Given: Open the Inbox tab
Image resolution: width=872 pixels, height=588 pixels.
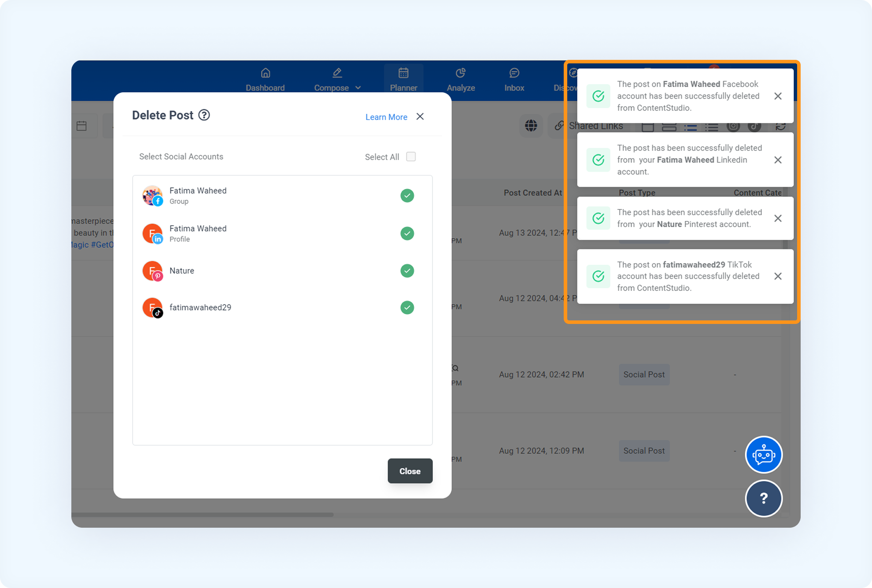Looking at the screenshot, I should tap(514, 80).
